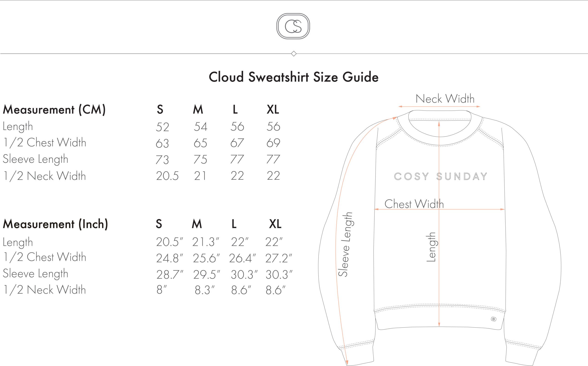Click the CS logo badge at top
The image size is (588, 366).
pyautogui.click(x=293, y=26)
